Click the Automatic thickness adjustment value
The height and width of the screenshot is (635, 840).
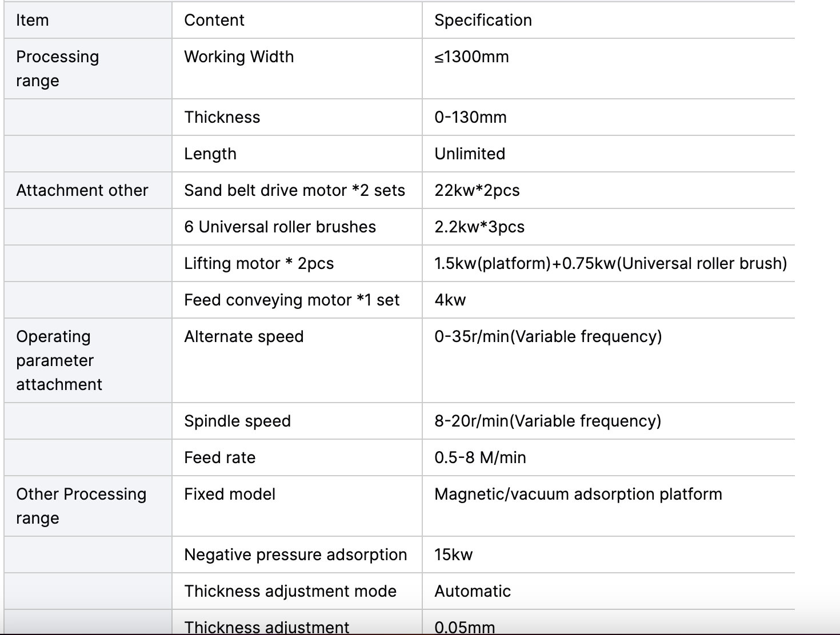[473, 592]
